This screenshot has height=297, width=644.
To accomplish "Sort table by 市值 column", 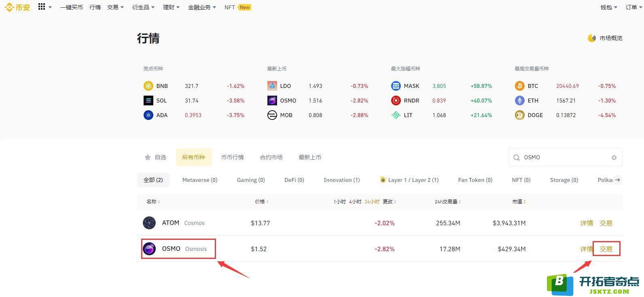I will click(519, 201).
